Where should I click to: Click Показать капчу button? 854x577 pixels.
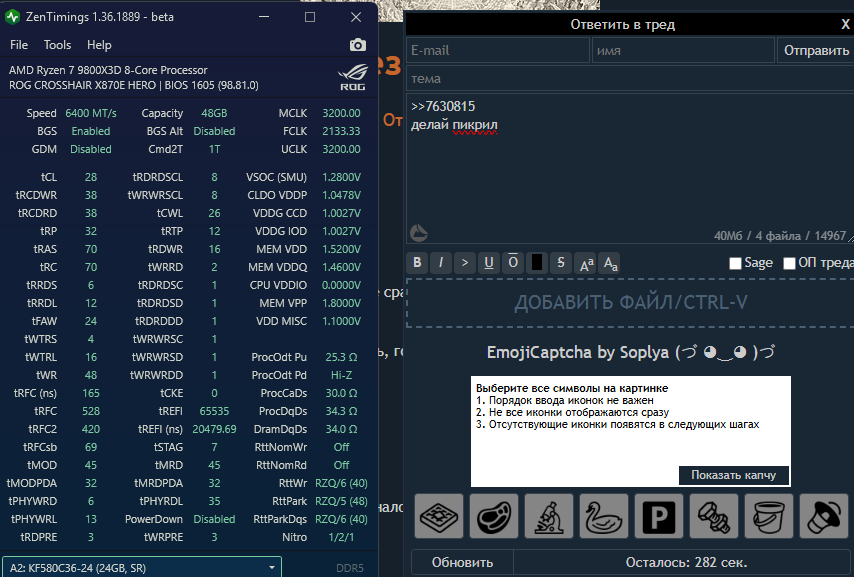tap(733, 475)
